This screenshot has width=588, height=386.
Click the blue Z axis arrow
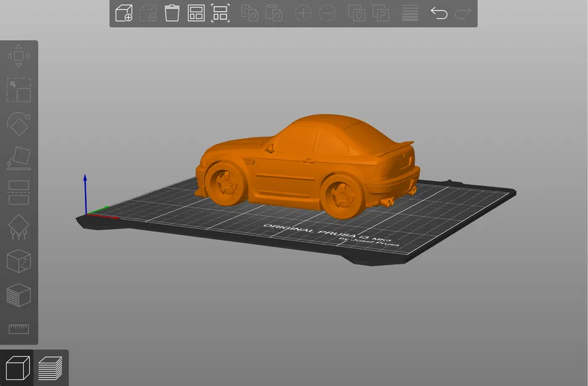coord(85,185)
